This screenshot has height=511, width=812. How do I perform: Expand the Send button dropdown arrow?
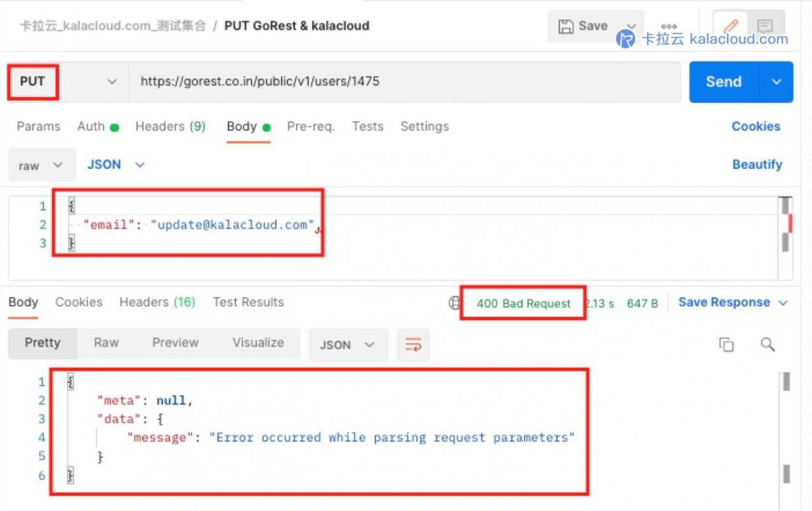coord(776,82)
